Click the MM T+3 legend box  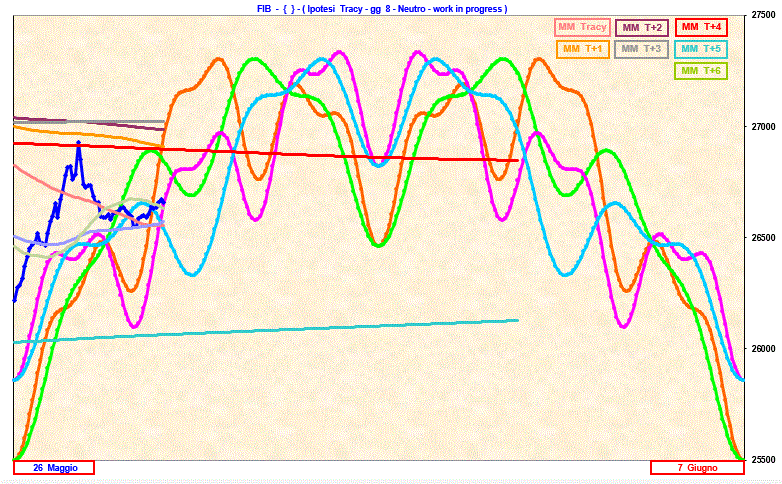coord(641,49)
